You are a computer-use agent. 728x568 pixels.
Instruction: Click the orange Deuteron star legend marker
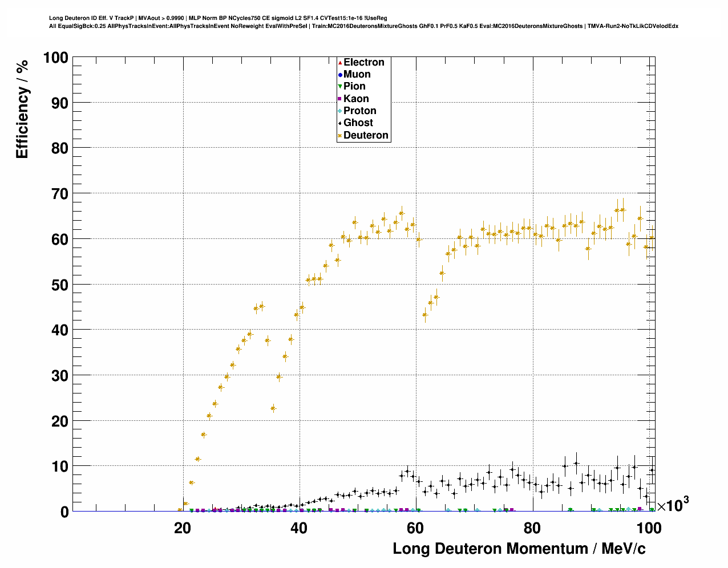pos(340,136)
